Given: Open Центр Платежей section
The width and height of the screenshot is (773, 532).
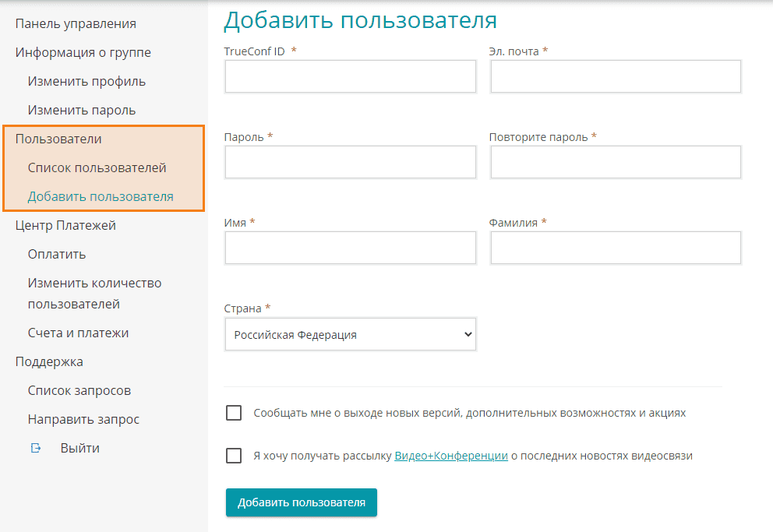Looking at the screenshot, I should coord(65,226).
